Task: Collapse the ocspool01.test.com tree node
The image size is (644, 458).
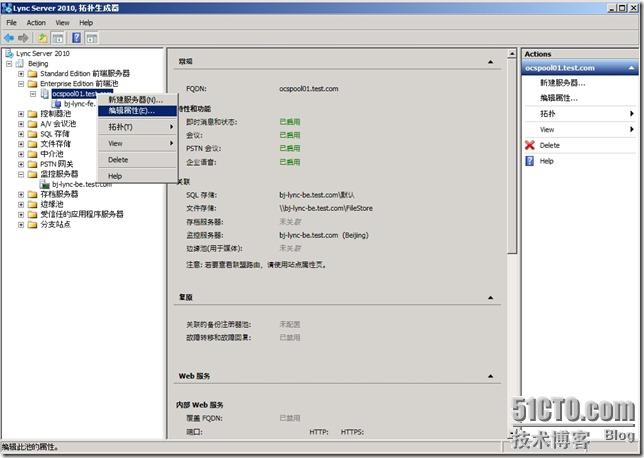Action: tap(33, 94)
